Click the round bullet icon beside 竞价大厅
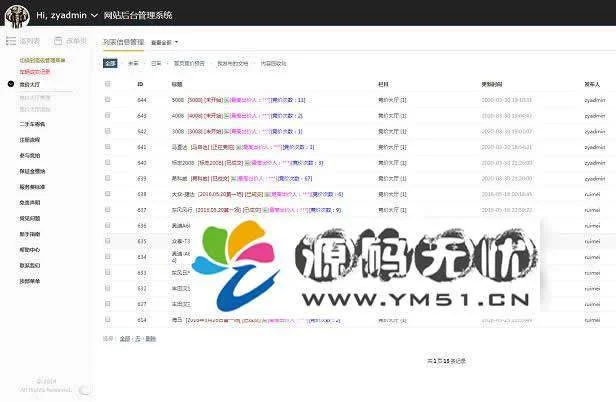 [9, 85]
